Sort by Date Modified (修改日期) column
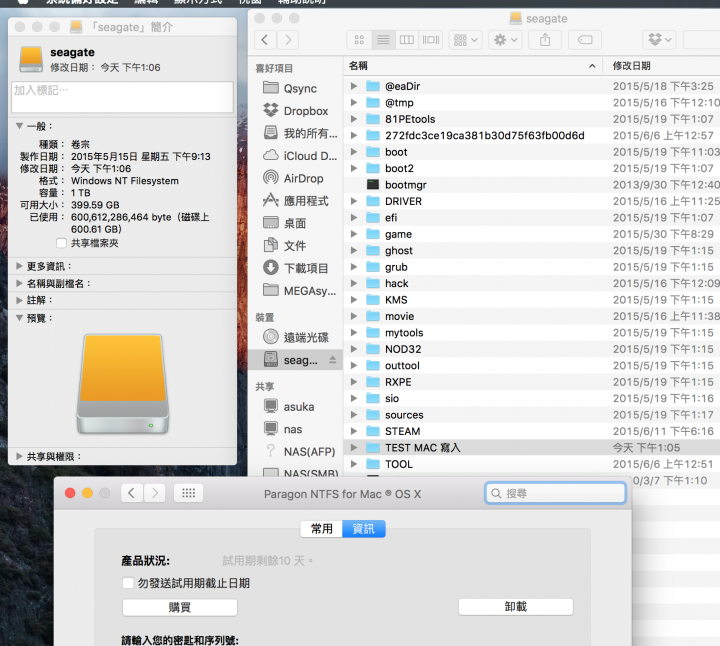 [661, 66]
